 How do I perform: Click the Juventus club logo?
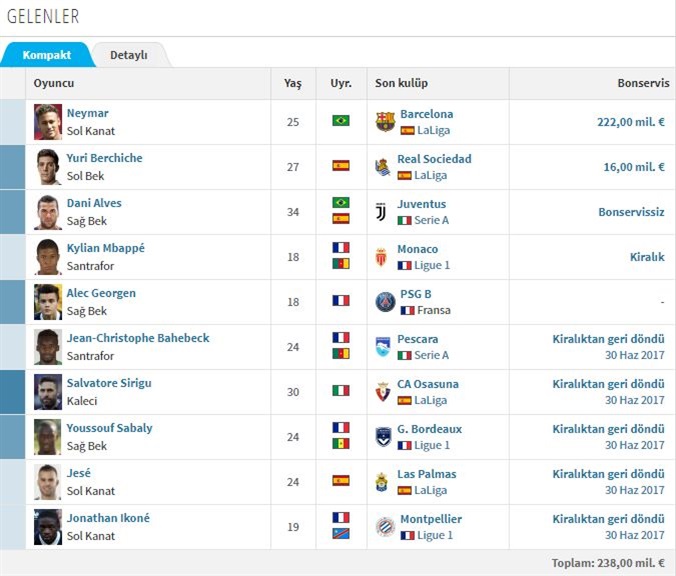(x=382, y=212)
